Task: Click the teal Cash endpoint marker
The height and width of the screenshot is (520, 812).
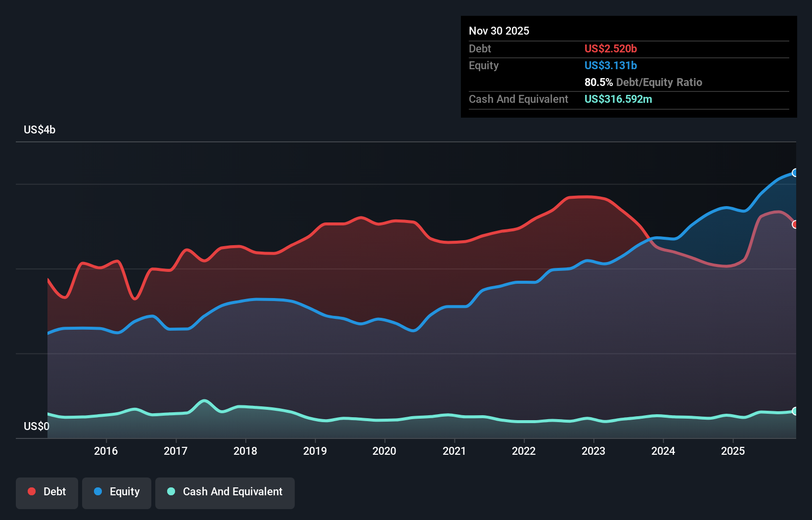Action: (x=795, y=411)
